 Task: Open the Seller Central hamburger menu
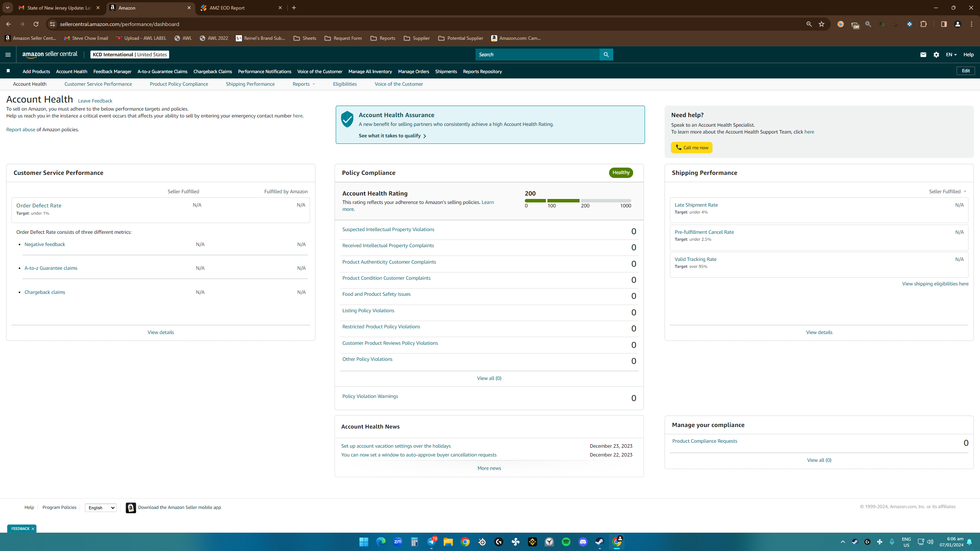(x=8, y=55)
